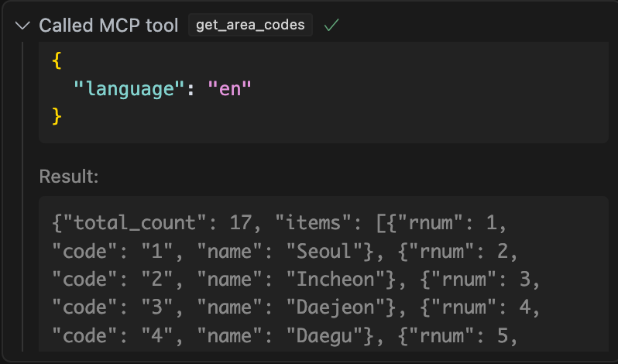618x364 pixels.
Task: Click the Called MCP tool header text
Action: coord(108,26)
